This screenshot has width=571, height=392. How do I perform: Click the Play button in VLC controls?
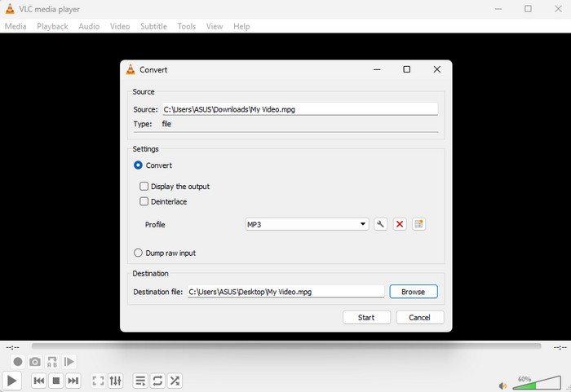(x=11, y=381)
